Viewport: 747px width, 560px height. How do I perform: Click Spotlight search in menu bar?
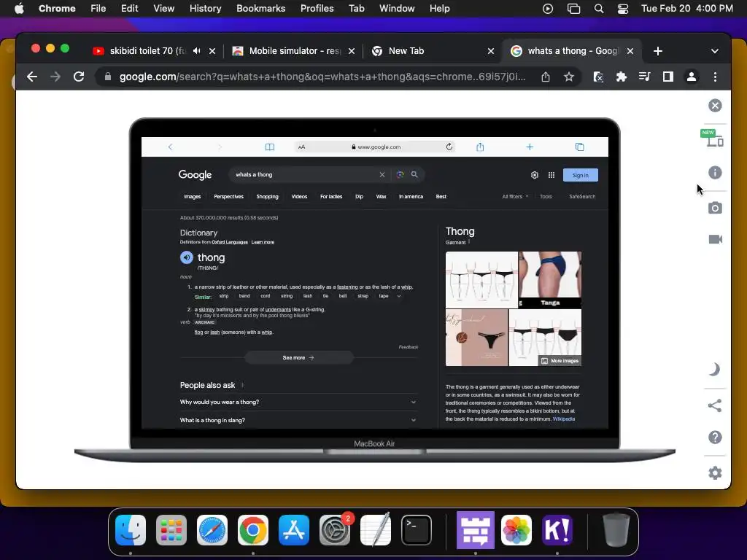tap(599, 9)
